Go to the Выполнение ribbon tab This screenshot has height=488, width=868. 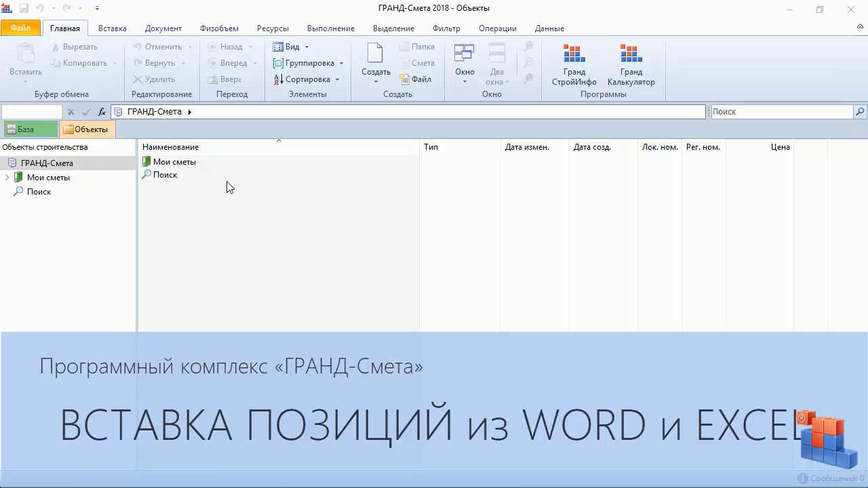pyautogui.click(x=331, y=28)
